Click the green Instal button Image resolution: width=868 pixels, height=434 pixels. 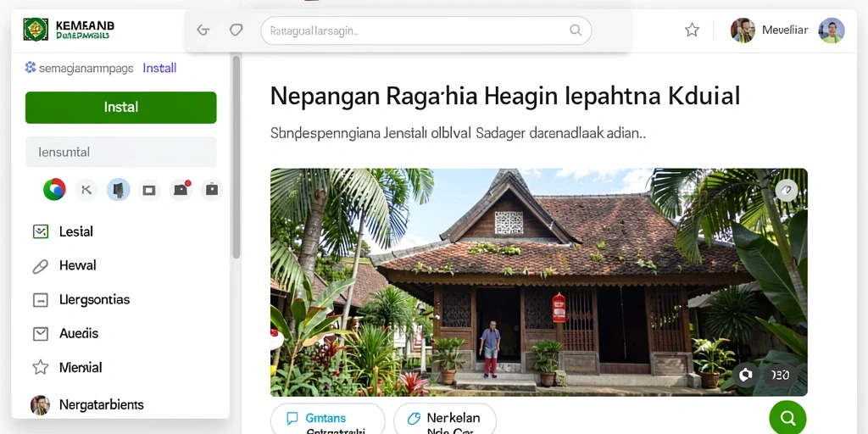pos(120,108)
